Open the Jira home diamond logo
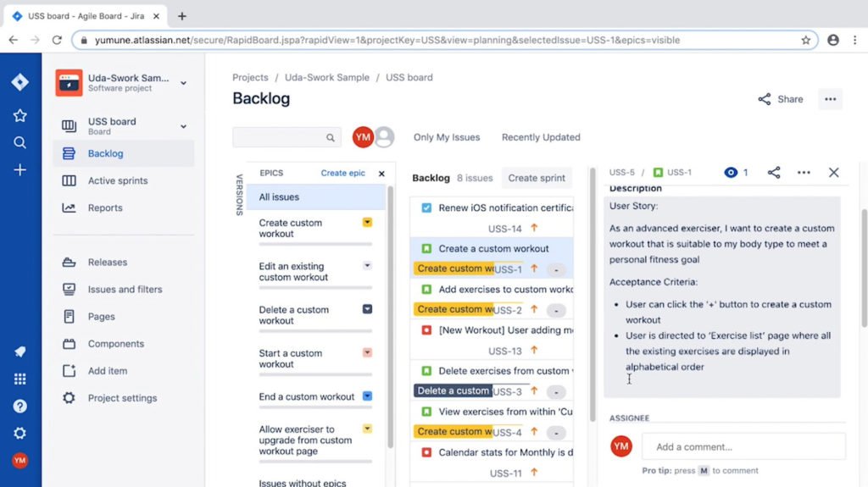The height and width of the screenshot is (487, 868). tap(20, 82)
